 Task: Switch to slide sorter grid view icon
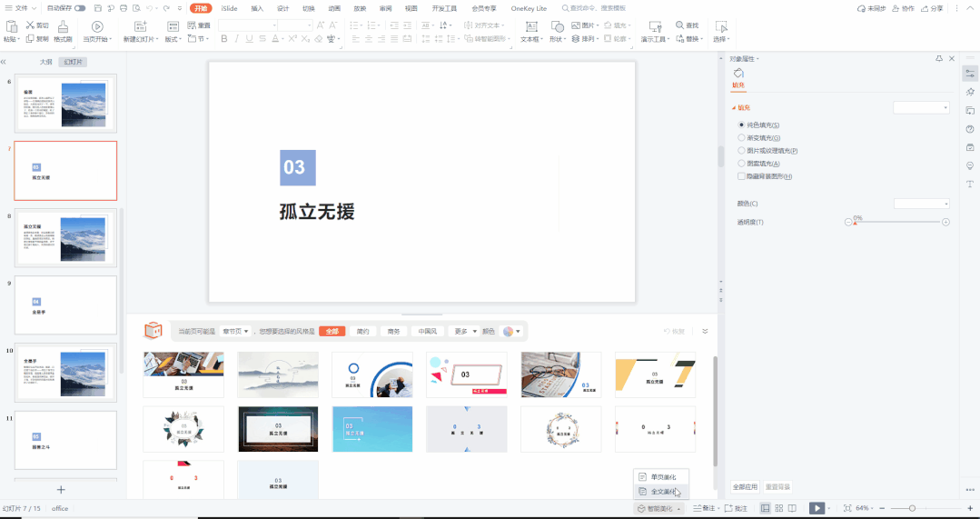click(x=778, y=508)
